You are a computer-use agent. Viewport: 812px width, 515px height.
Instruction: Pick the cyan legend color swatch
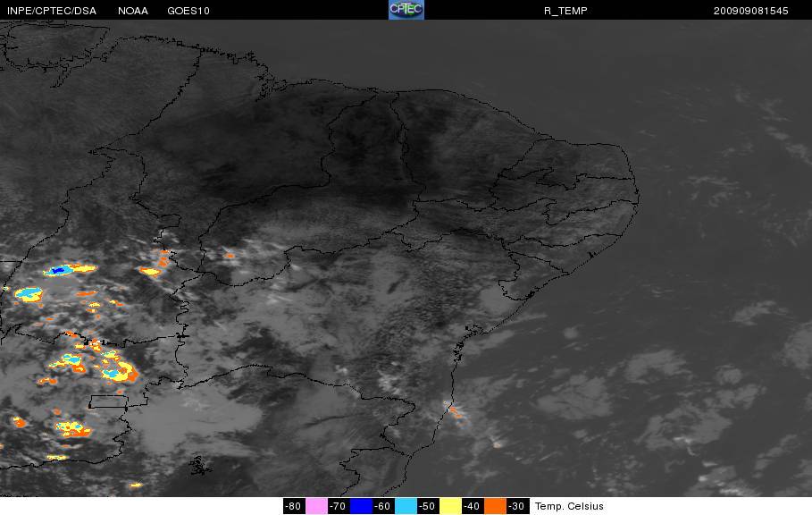[406, 506]
